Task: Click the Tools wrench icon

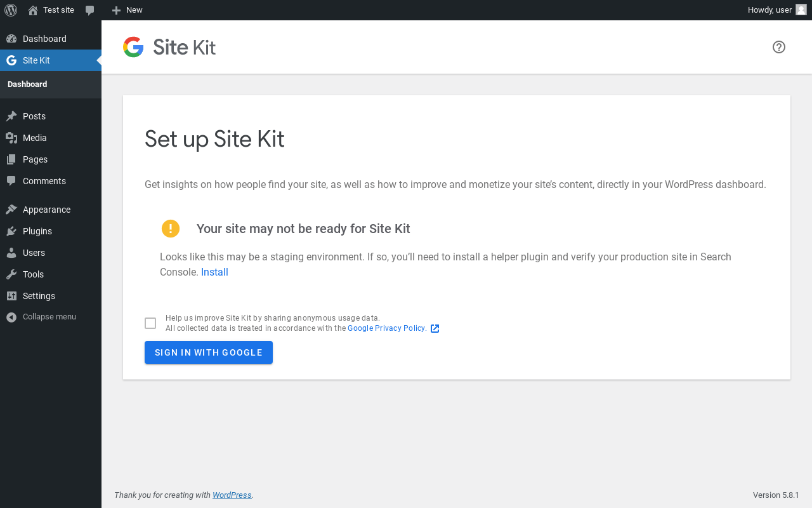Action: pos(11,274)
